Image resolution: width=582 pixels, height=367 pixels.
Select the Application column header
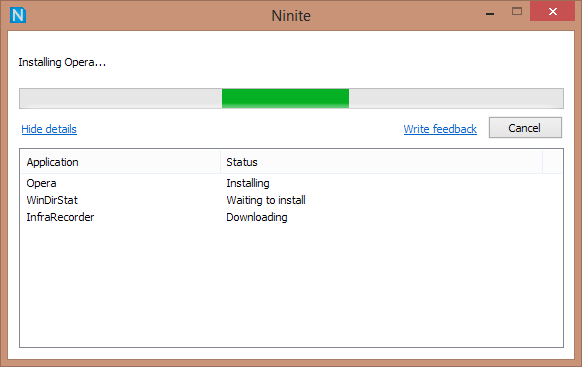pos(121,162)
